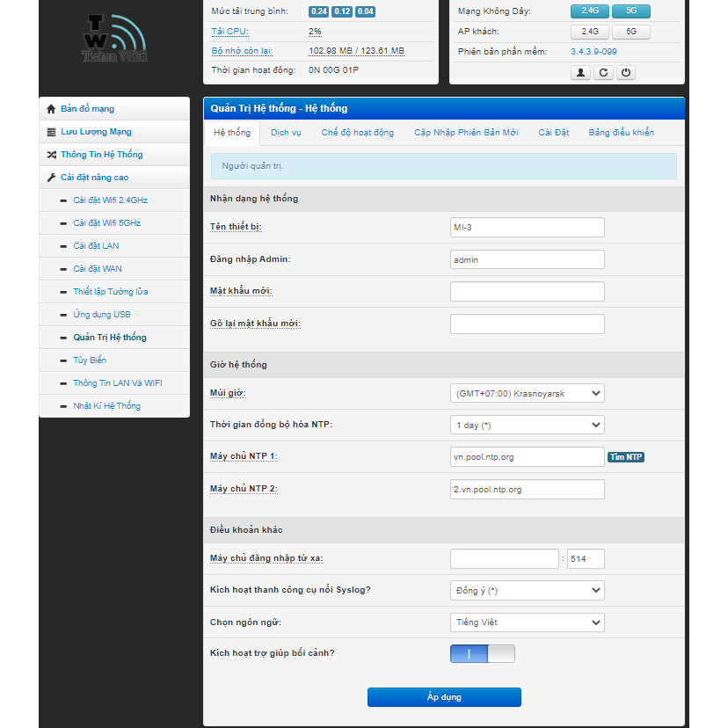Click the shuffle icon beside Thông Tin Hệ Thống
The width and height of the screenshot is (728, 728).
pos(51,155)
